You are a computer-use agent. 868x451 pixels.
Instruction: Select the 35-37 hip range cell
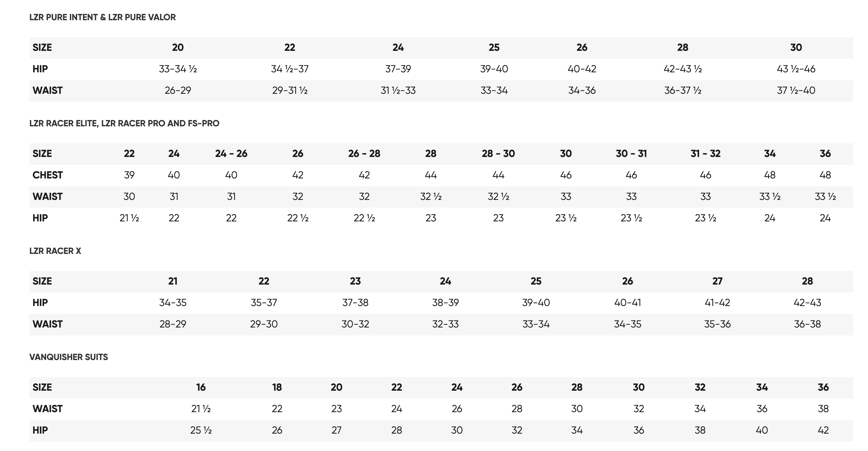click(x=263, y=303)
